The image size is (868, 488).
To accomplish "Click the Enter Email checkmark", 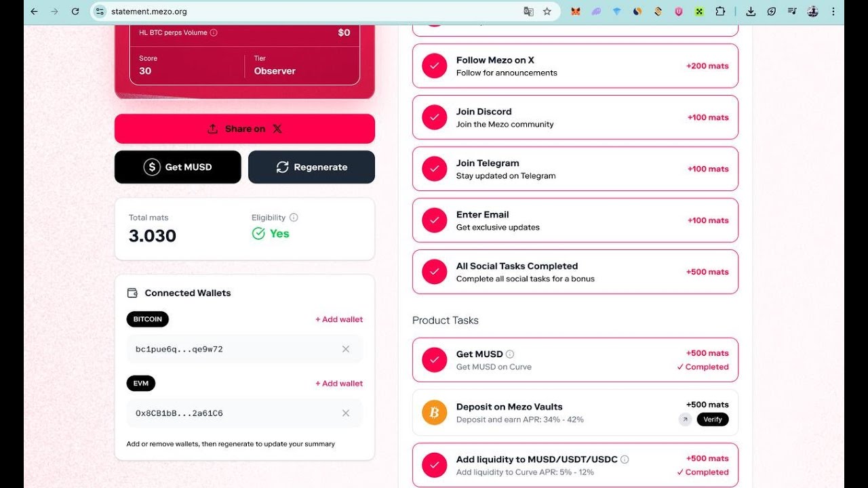I will coord(435,220).
